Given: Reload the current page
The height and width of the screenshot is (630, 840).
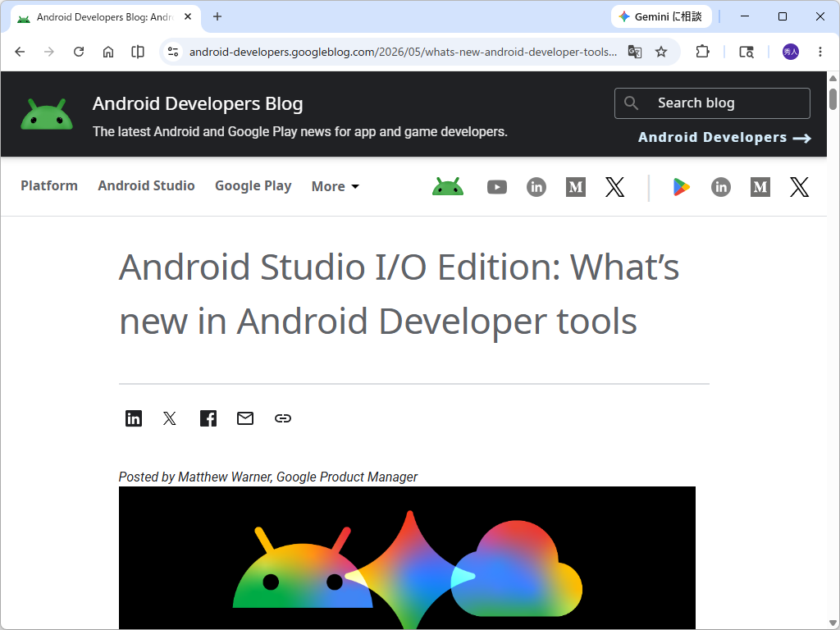Looking at the screenshot, I should tap(79, 52).
